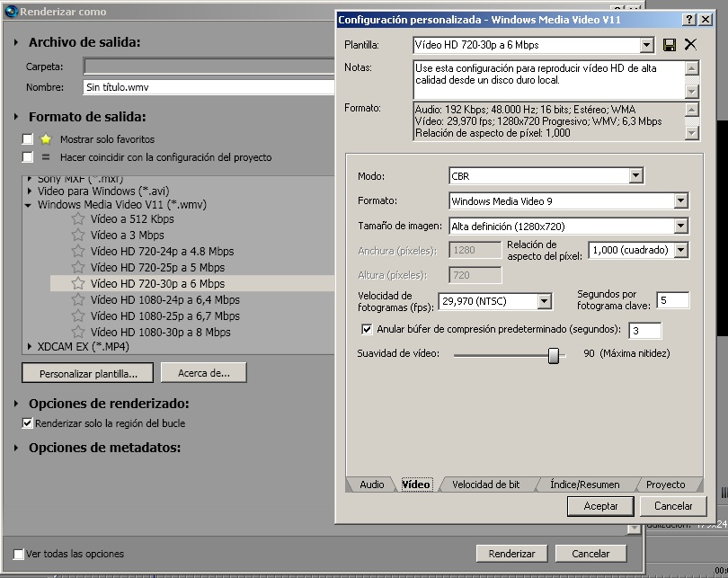The height and width of the screenshot is (578, 728).
Task: Check Hacer coincidir con la configuración del proyecto
Action: [28, 157]
